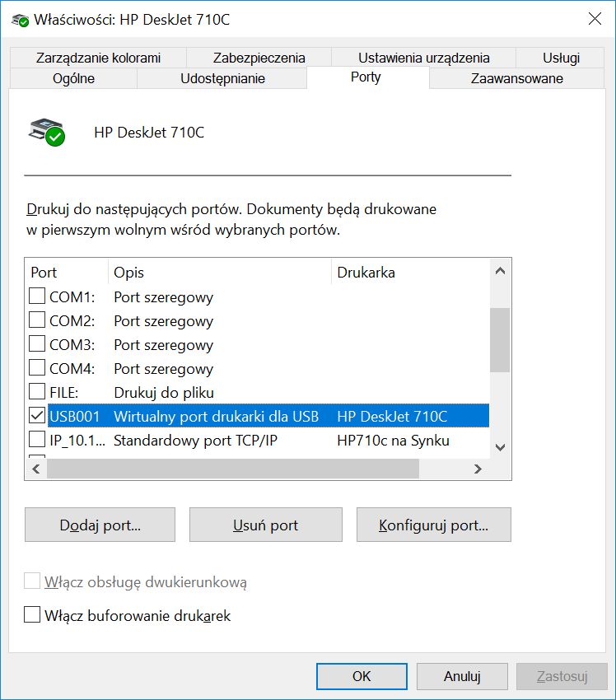The height and width of the screenshot is (700, 616).
Task: Uncheck the USB001 port checkbox
Action: point(36,416)
